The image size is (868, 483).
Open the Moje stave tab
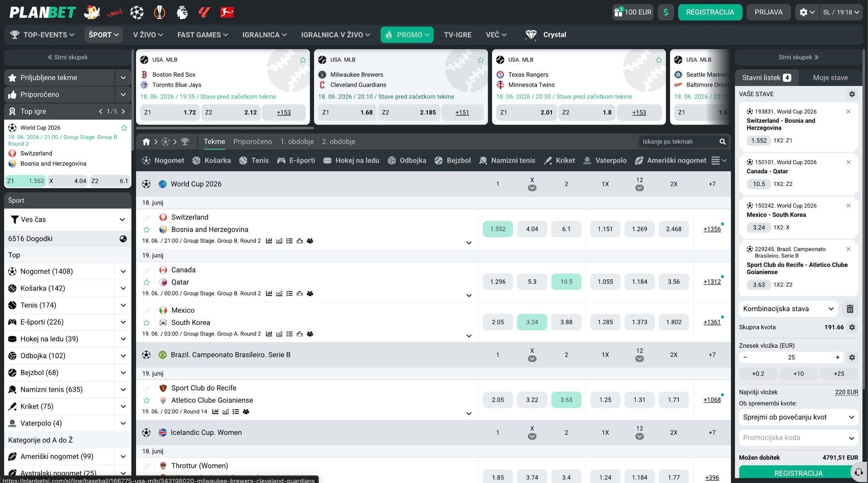(830, 78)
